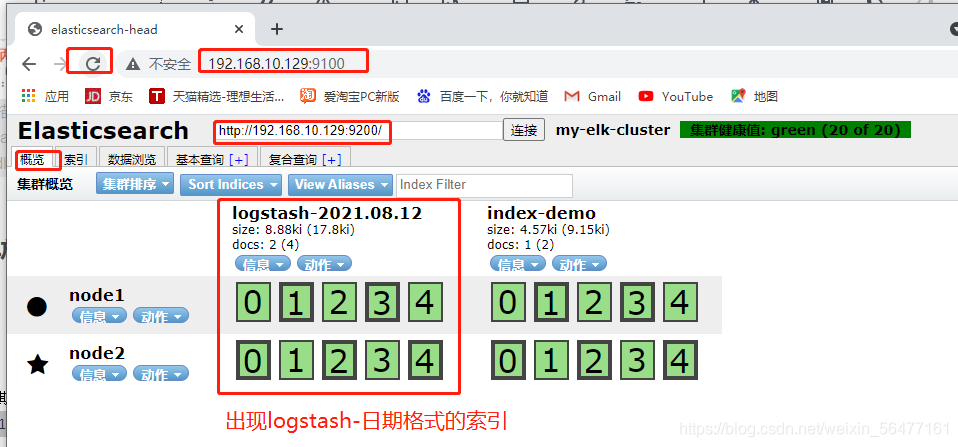Screen dimensions: 958x447
Task: Open the 集群排序 dropdown
Action: coord(135,184)
